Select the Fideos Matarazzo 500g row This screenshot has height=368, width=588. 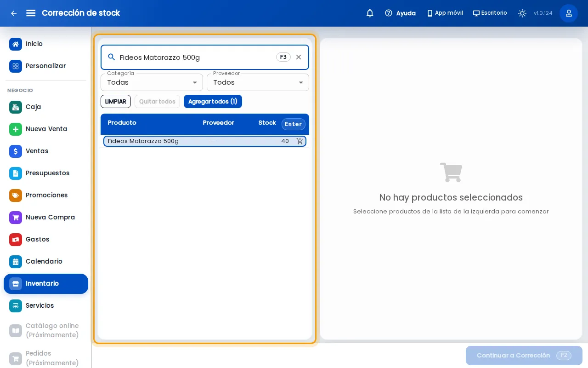pyautogui.click(x=205, y=141)
